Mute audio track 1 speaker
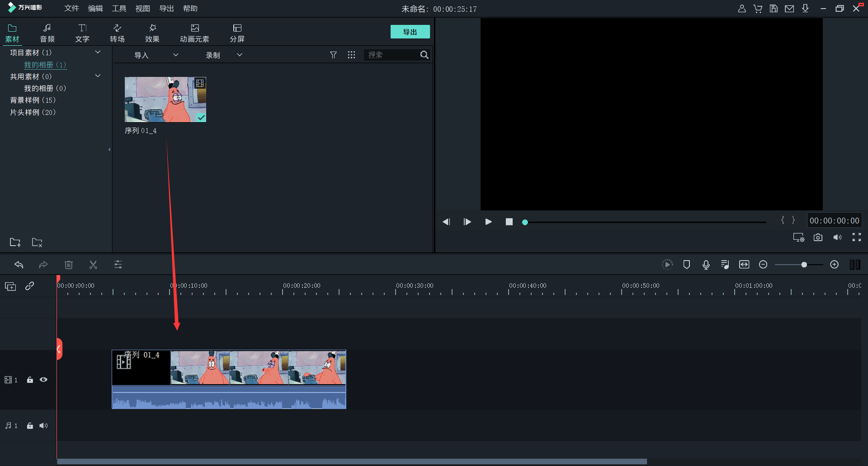Screen dimensions: 868x466 coord(43,426)
